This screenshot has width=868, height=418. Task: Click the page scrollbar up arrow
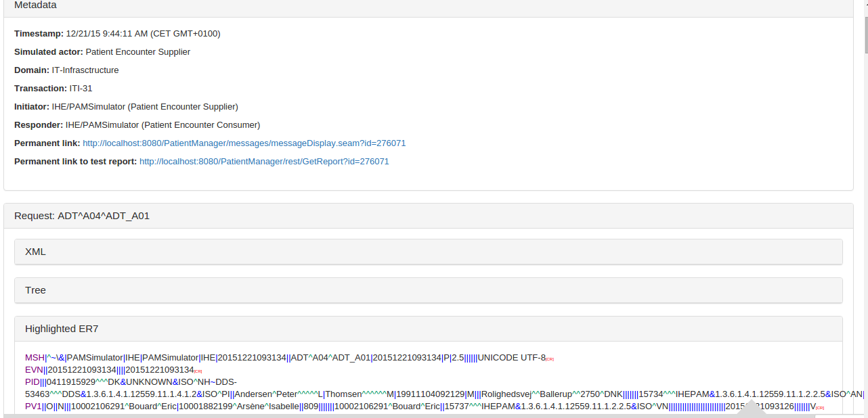pos(865,3)
